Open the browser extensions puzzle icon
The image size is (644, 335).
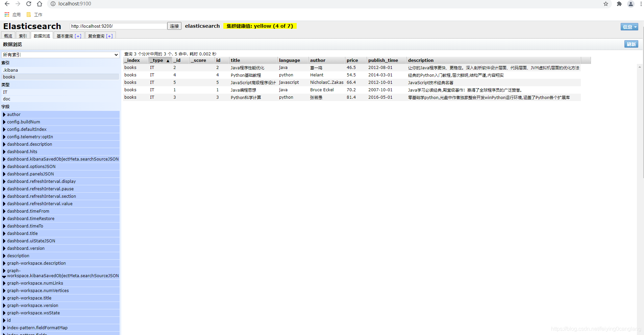619,4
